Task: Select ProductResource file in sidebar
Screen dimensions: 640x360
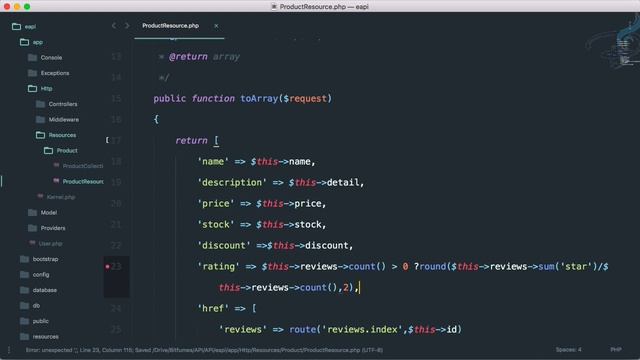Action: pyautogui.click(x=83, y=182)
